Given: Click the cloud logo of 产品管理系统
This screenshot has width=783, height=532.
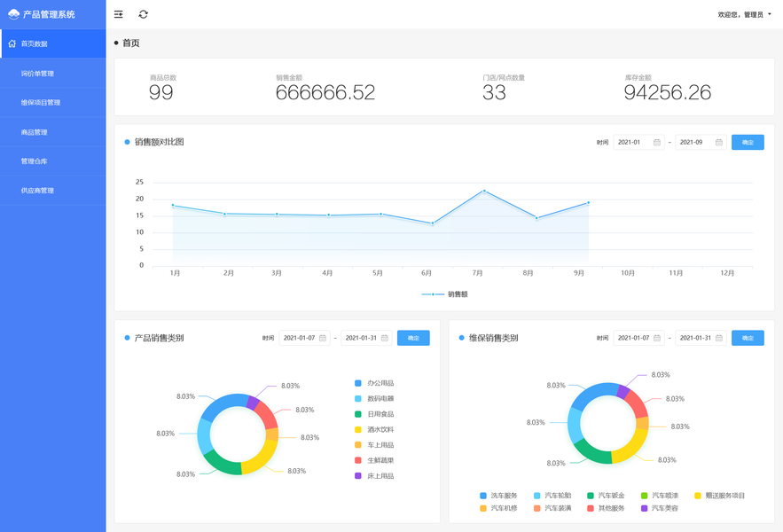Looking at the screenshot, I should click(13, 14).
